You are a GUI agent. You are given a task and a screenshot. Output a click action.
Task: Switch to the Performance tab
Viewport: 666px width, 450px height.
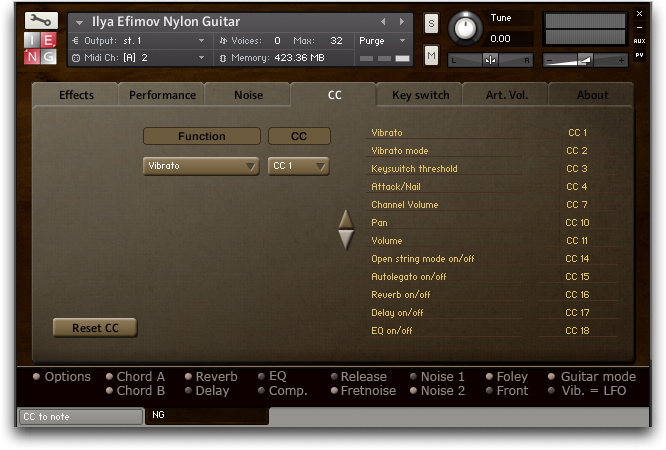162,95
